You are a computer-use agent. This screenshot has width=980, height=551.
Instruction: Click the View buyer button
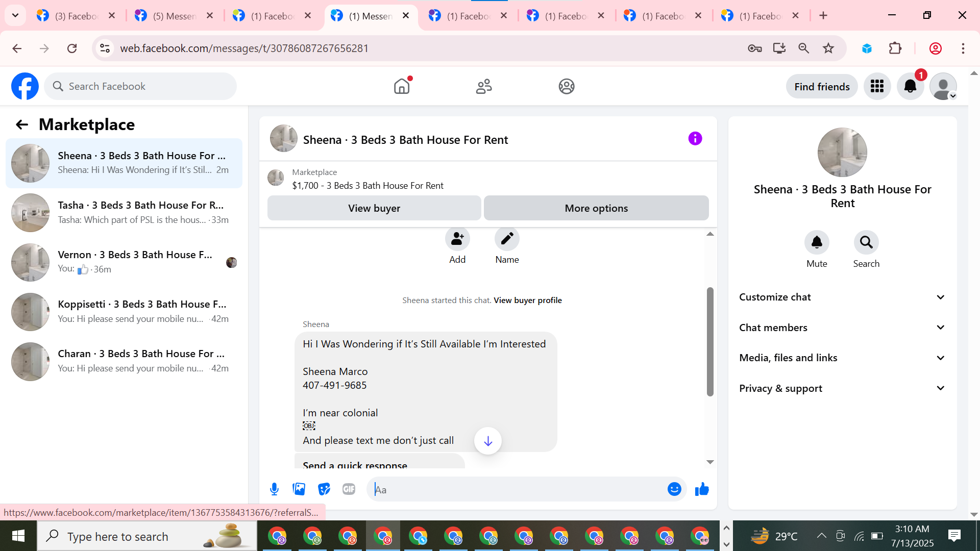[374, 208]
